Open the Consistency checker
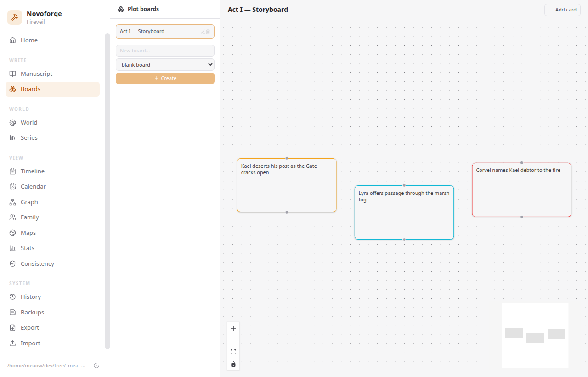This screenshot has height=377, width=588. 52,264
